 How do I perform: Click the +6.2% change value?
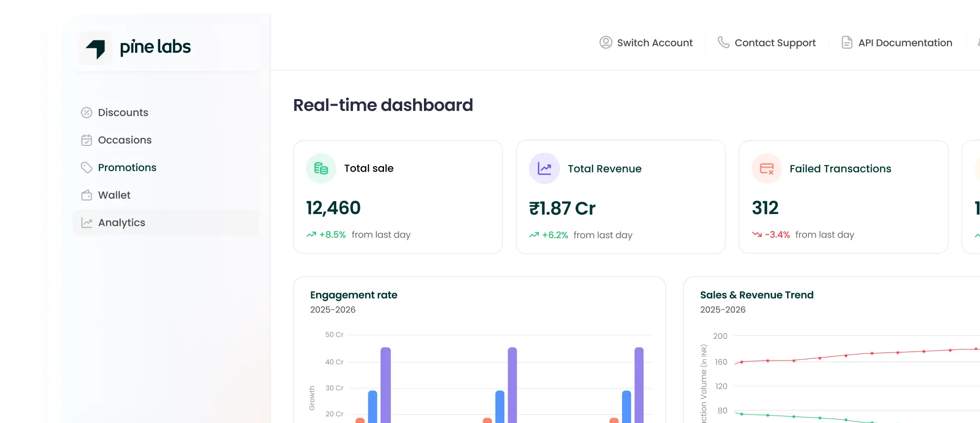[x=555, y=235]
